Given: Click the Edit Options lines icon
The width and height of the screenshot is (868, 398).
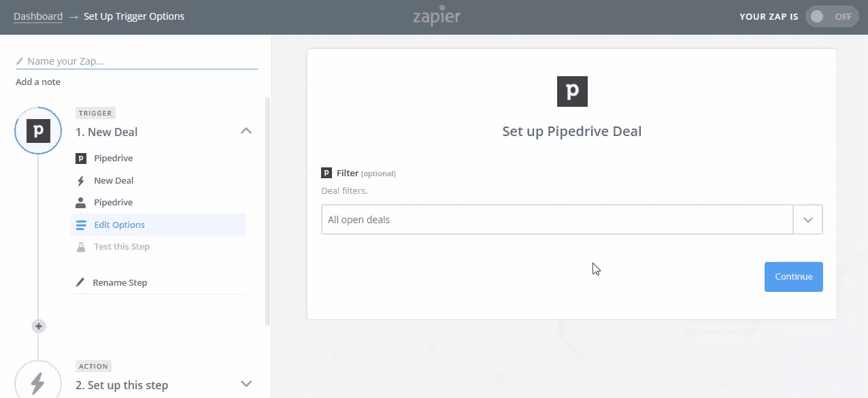Looking at the screenshot, I should 81,225.
